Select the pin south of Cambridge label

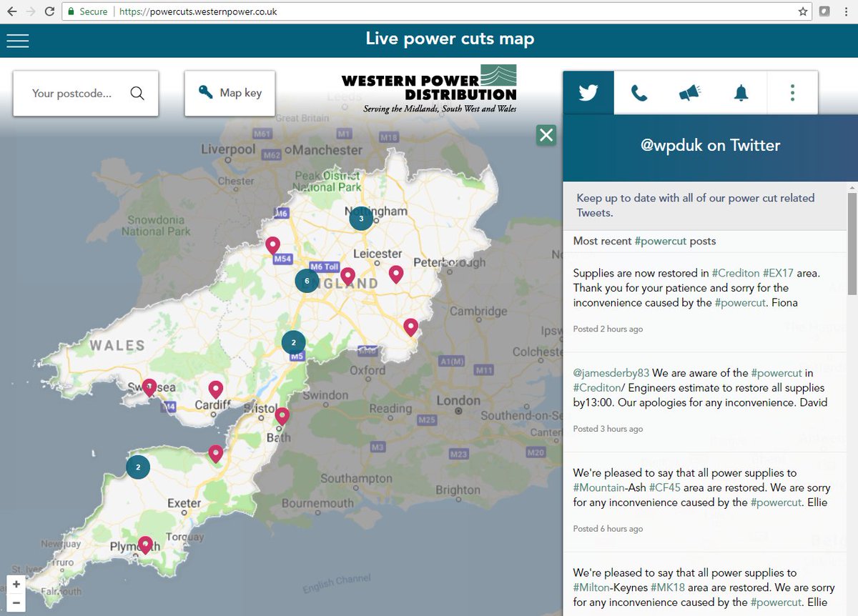(410, 327)
